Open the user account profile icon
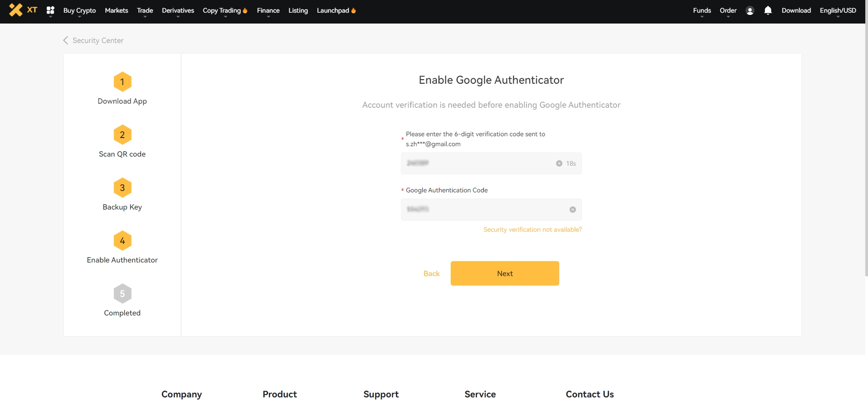The image size is (868, 406). (x=750, y=10)
